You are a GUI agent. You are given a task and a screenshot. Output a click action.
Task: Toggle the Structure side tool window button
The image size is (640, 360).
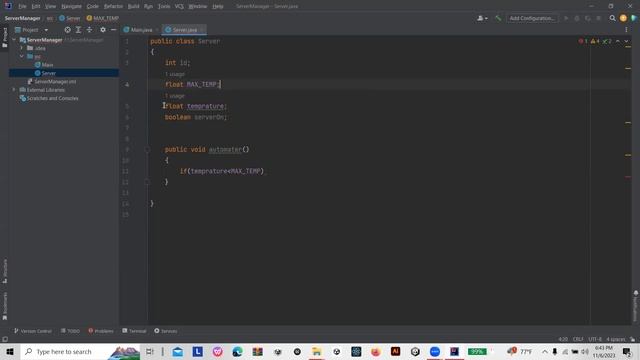[4, 271]
